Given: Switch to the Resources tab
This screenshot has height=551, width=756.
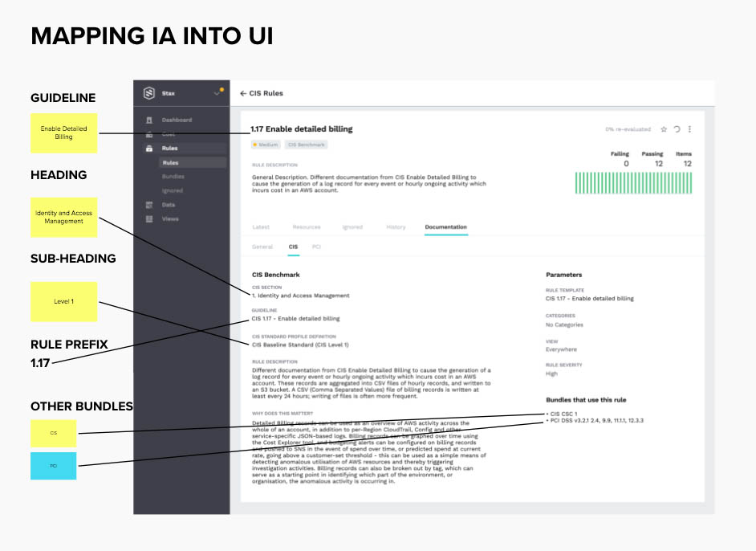Looking at the screenshot, I should coord(307,227).
